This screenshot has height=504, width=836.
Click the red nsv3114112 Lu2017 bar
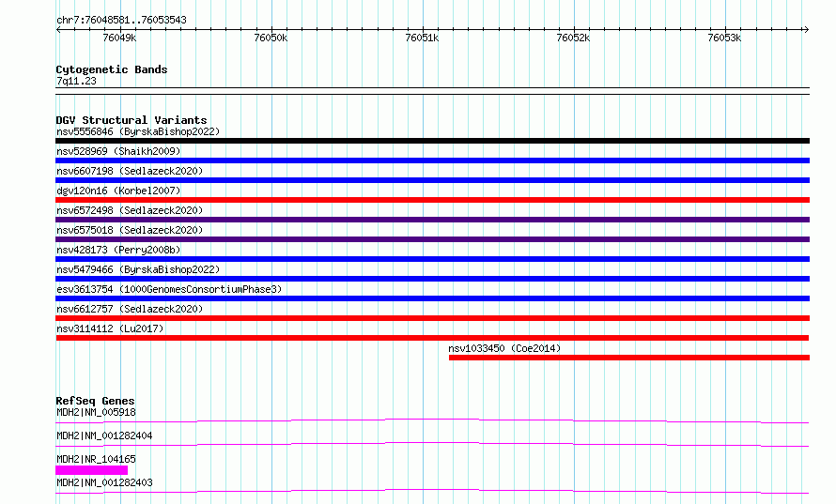(x=432, y=338)
